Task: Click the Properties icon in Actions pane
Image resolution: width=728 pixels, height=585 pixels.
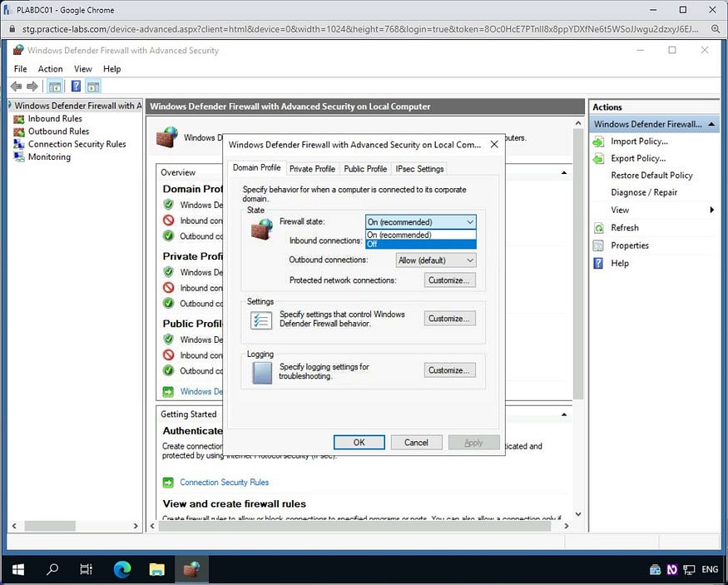Action: [x=598, y=245]
